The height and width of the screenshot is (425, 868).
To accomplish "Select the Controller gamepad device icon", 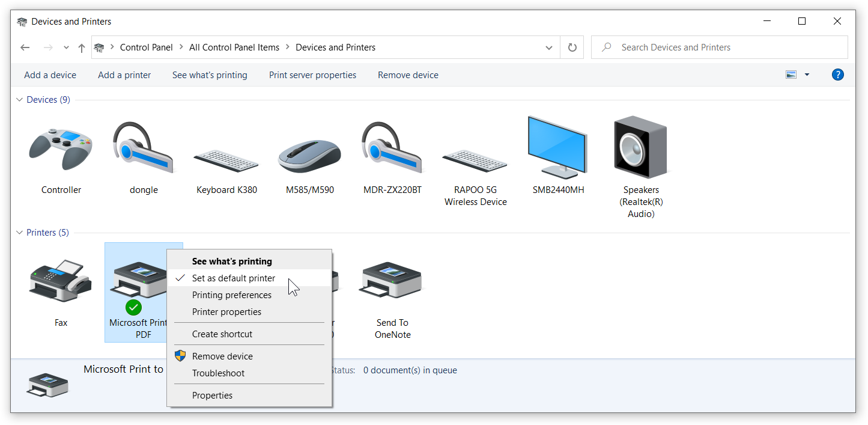I will click(x=61, y=148).
